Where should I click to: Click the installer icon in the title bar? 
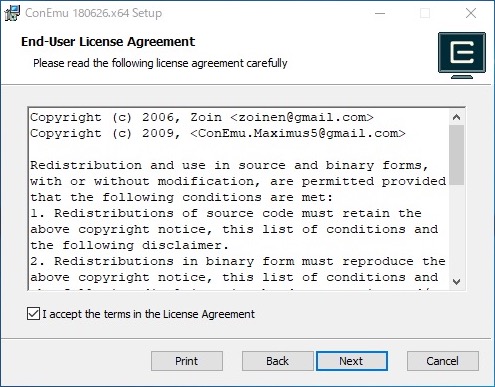tap(12, 13)
